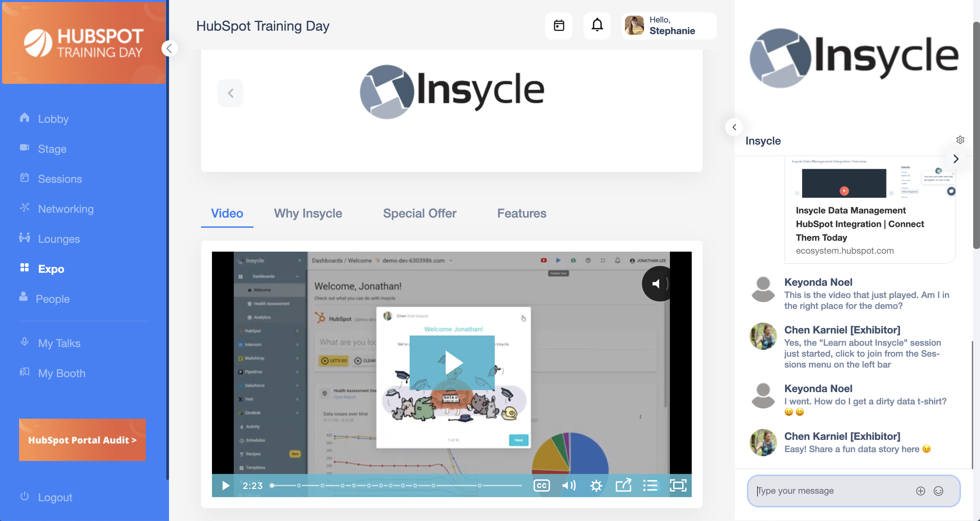Image resolution: width=980 pixels, height=521 pixels.
Task: Go back using booth back arrow
Action: (x=230, y=93)
